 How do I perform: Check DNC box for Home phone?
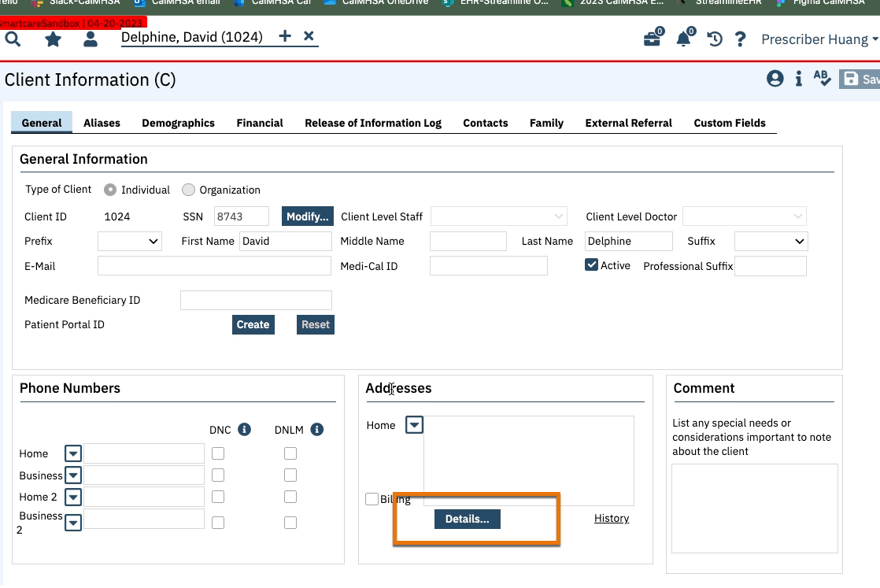coord(218,453)
